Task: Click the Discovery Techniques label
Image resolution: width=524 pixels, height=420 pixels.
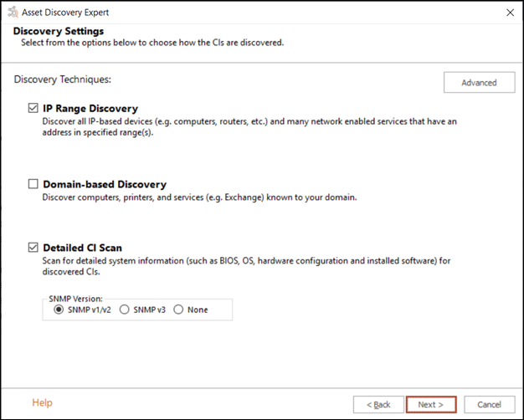Action: tap(63, 79)
